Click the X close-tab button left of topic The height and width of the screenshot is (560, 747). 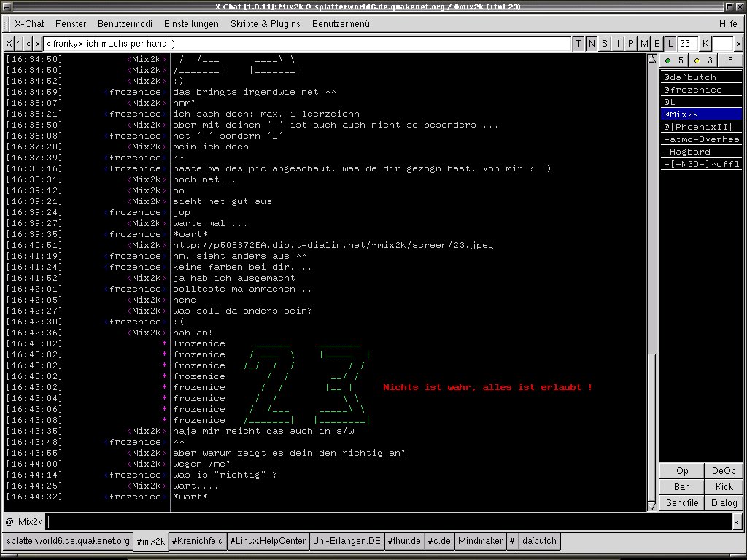(x=9, y=44)
